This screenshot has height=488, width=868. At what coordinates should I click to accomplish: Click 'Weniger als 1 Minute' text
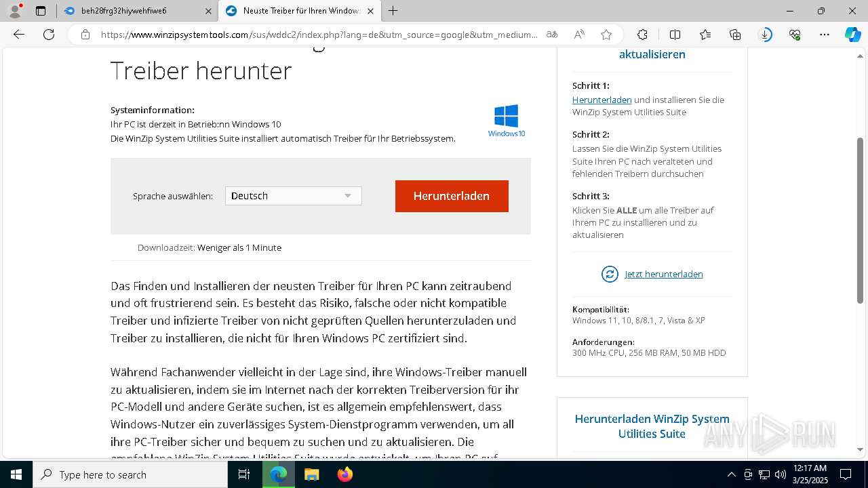tap(239, 248)
